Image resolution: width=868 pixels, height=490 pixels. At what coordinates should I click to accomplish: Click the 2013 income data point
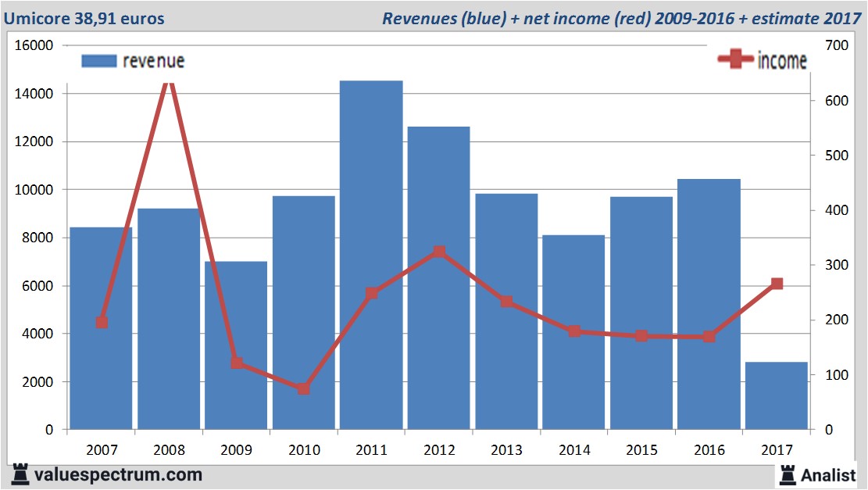pyautogui.click(x=506, y=302)
